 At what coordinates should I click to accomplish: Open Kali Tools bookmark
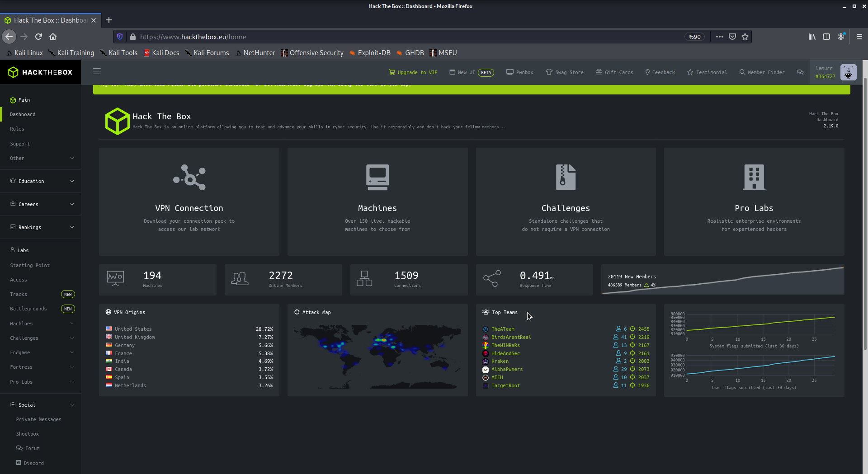click(118, 53)
